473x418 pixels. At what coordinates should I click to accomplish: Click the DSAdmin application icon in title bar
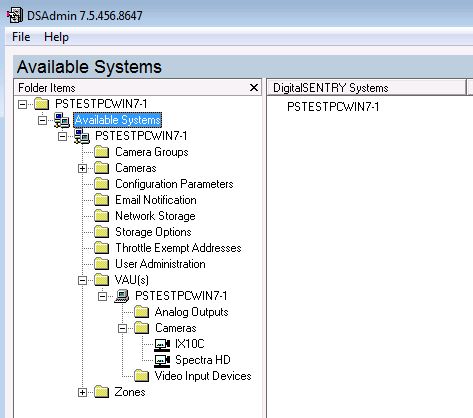click(15, 15)
